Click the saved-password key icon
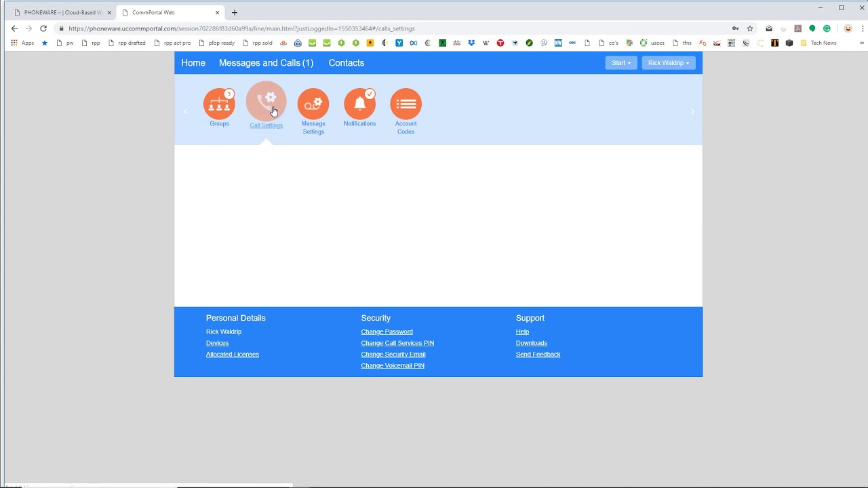 735,28
